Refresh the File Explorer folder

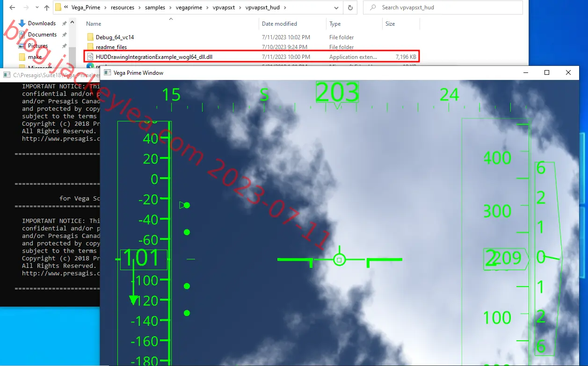pyautogui.click(x=350, y=7)
